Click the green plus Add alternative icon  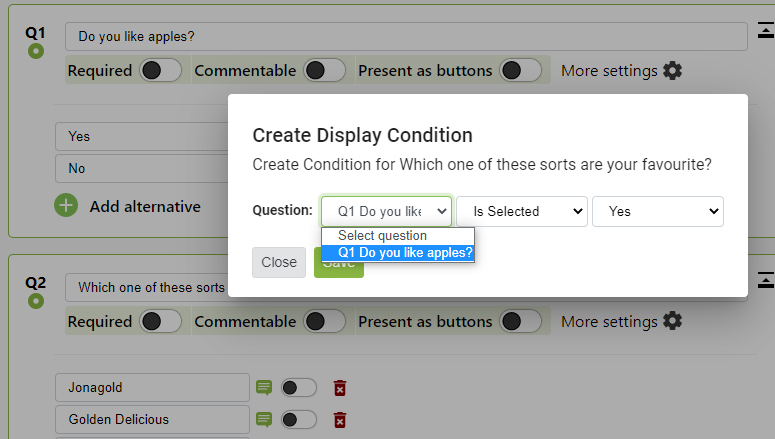pyautogui.click(x=66, y=206)
